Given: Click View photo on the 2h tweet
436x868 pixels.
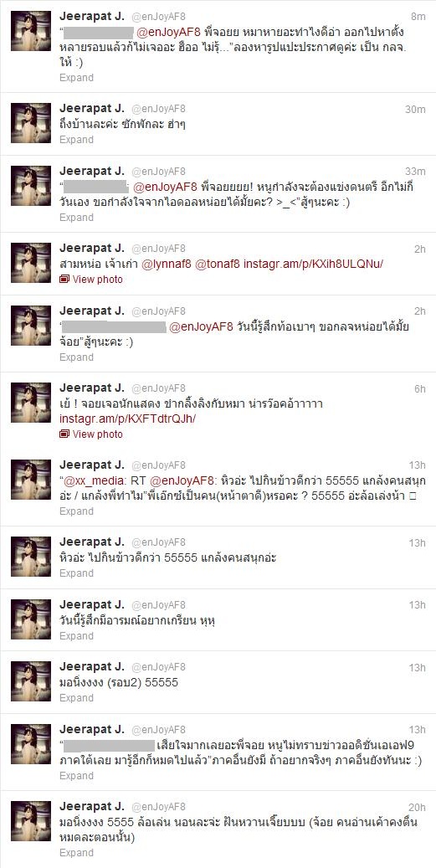Looking at the screenshot, I should [x=97, y=280].
